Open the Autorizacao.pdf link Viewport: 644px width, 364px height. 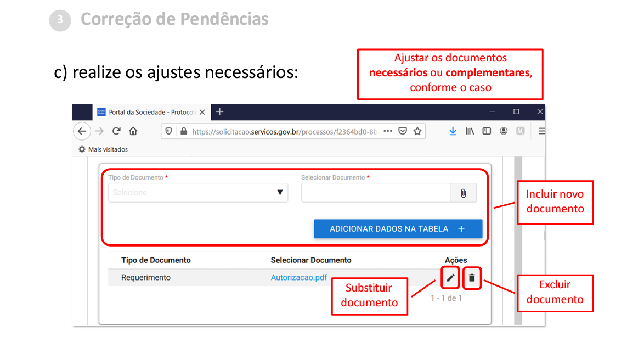point(298,278)
